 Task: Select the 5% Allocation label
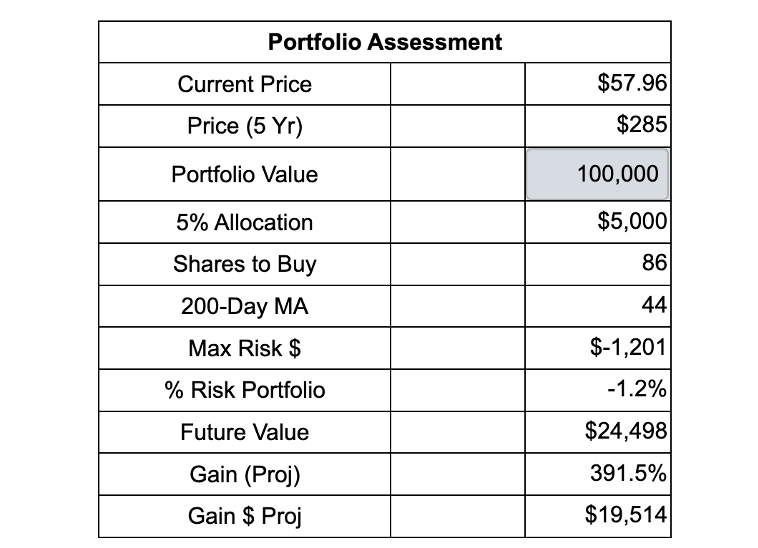[245, 223]
